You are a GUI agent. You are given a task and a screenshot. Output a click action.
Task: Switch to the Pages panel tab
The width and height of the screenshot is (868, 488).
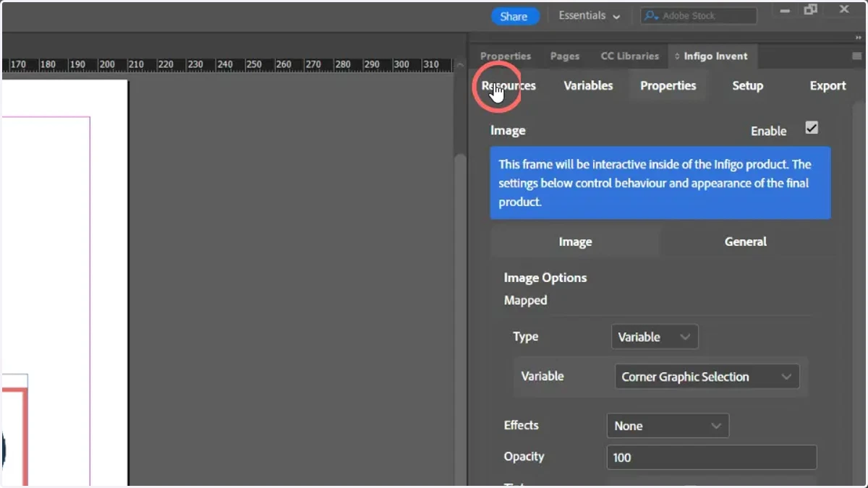(x=565, y=56)
